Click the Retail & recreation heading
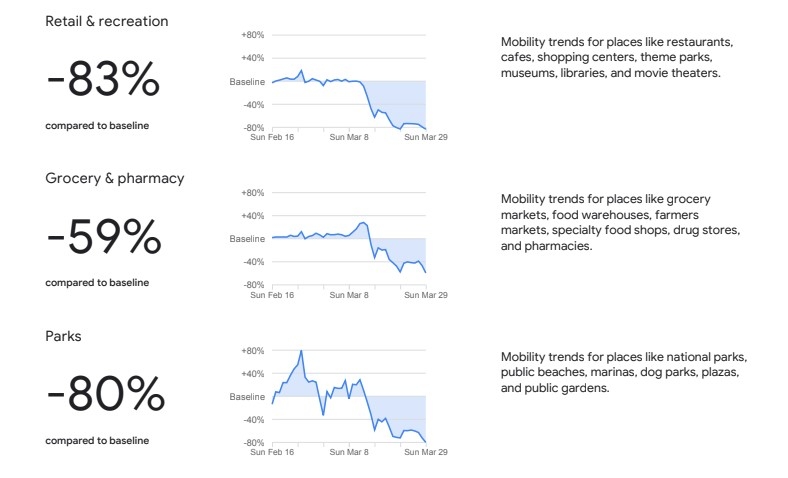The image size is (788, 478). [107, 21]
